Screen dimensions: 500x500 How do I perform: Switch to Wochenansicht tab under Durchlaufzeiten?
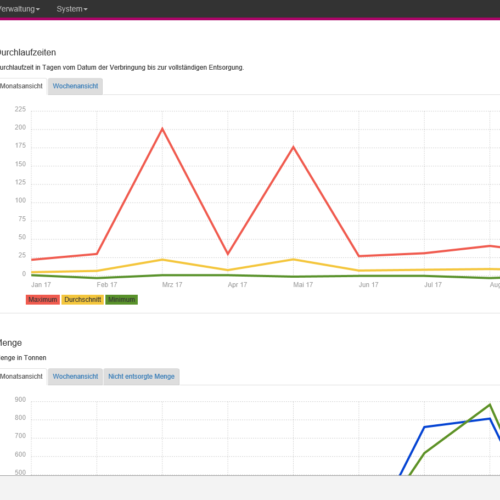pos(75,86)
